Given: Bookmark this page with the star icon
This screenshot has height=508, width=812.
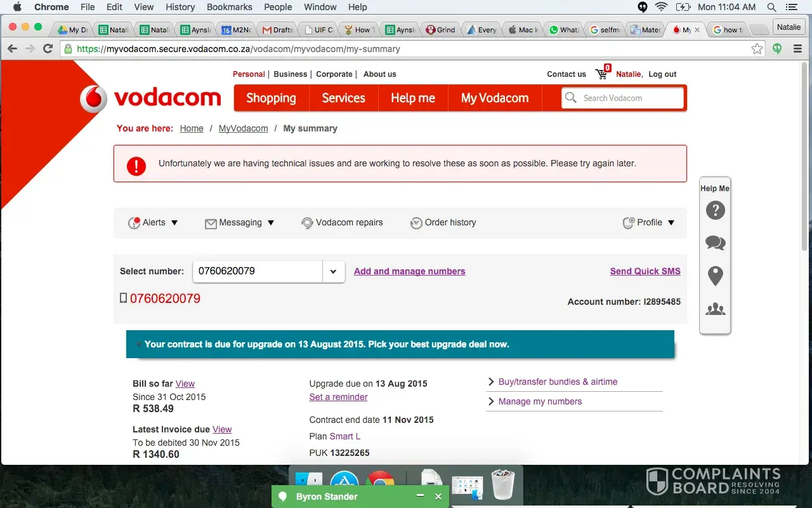Looking at the screenshot, I should 757,49.
